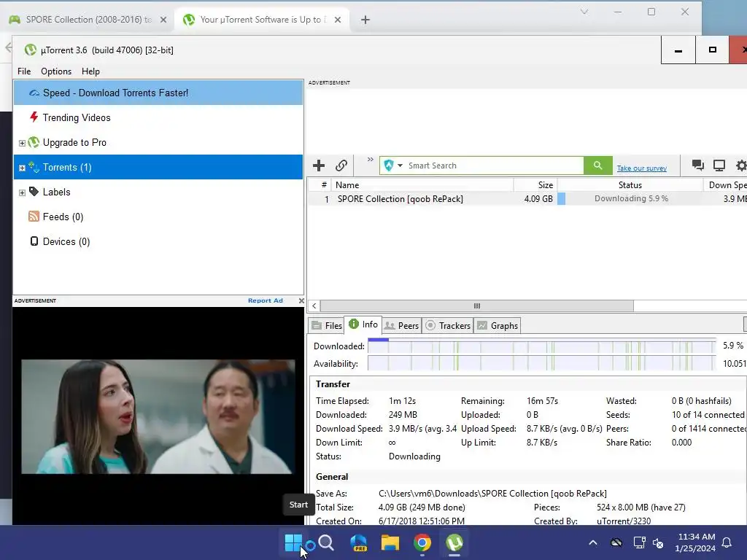Sort torrents by Size column header
Screen dimensions: 747x560
point(535,184)
